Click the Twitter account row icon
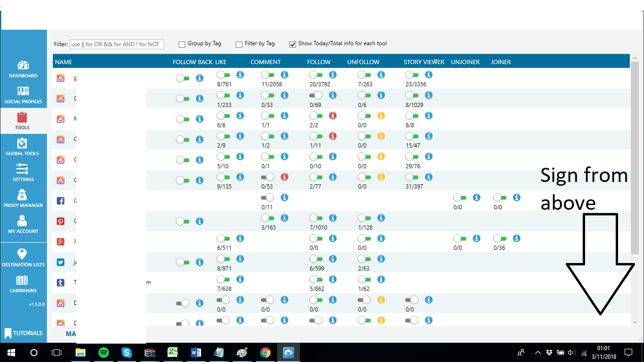Screen dimensions: 644x362 (x=60, y=262)
